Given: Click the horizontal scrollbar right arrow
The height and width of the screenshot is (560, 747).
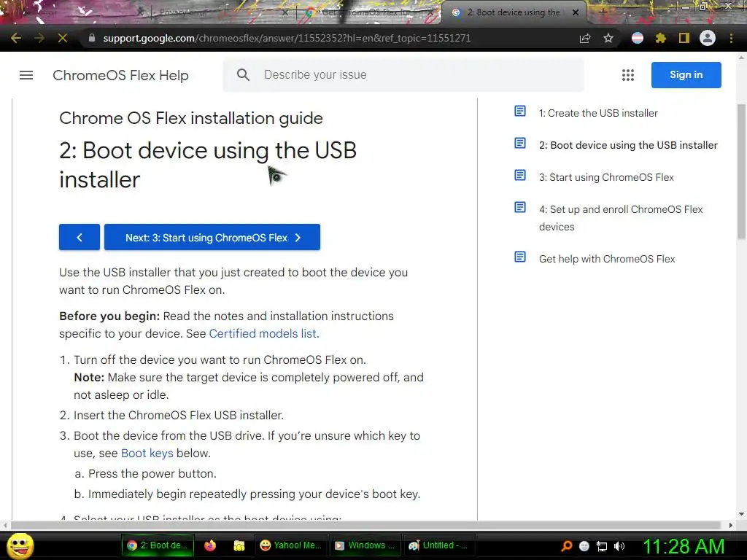Looking at the screenshot, I should [x=730, y=525].
